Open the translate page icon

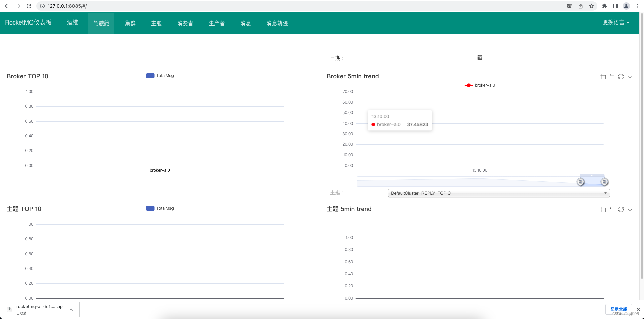(570, 6)
